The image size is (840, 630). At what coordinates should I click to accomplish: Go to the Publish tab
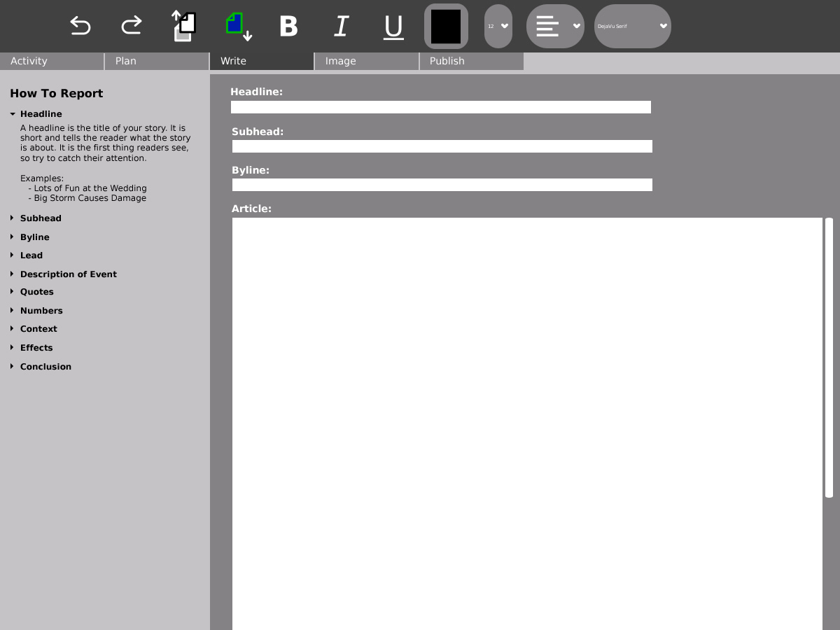[471, 61]
